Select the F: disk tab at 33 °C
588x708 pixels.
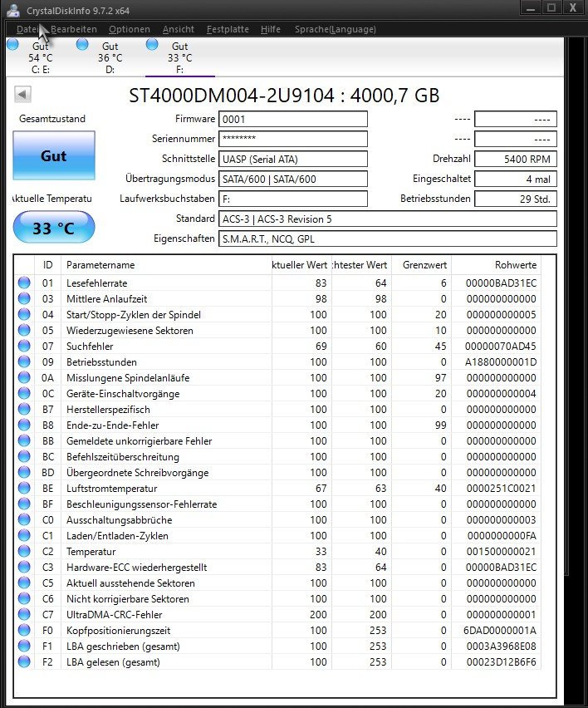pos(179,57)
